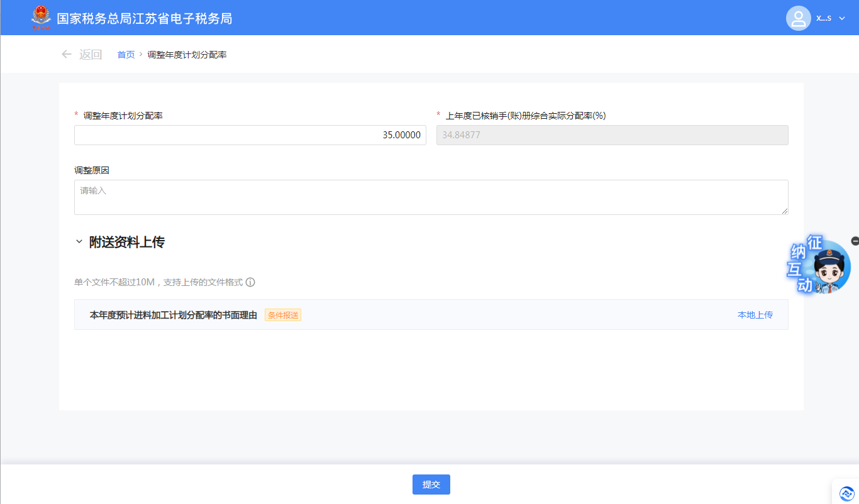
Task: Select the 调整年度计划分配率 breadcrumb item
Action: pyautogui.click(x=187, y=55)
